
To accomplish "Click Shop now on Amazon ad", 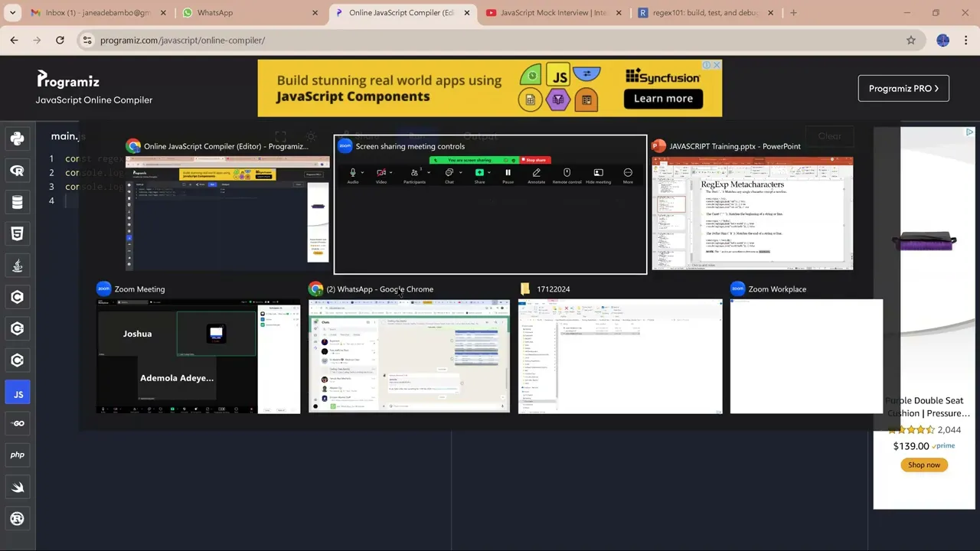I will pyautogui.click(x=924, y=465).
